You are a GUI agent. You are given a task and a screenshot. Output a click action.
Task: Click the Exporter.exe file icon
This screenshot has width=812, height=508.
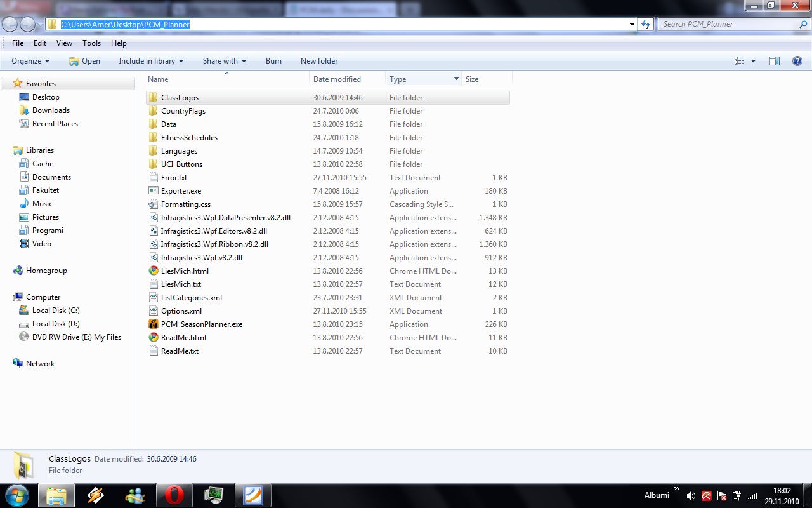[153, 191]
